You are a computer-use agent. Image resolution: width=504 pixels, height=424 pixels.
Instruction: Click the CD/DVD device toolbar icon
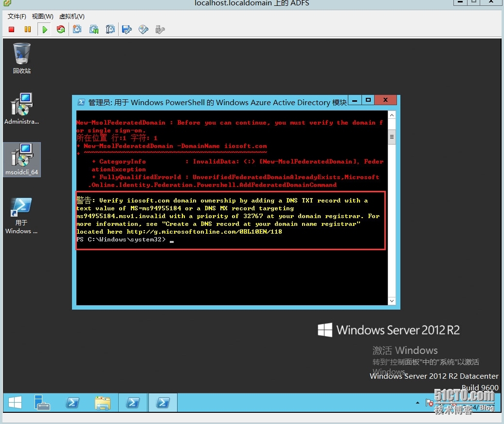point(144,30)
